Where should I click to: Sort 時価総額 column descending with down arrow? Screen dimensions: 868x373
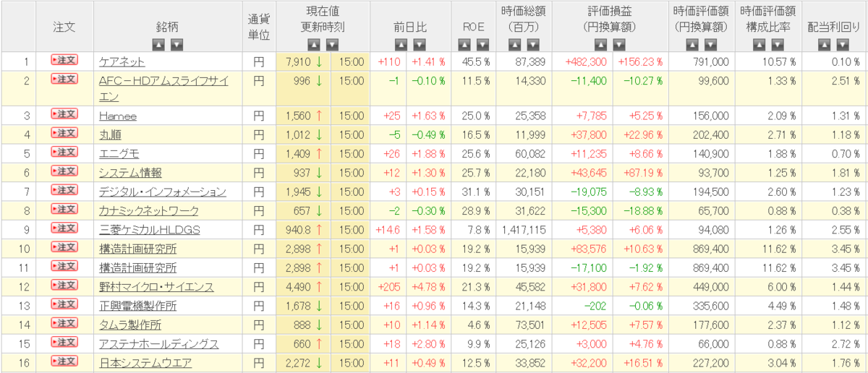[x=532, y=44]
